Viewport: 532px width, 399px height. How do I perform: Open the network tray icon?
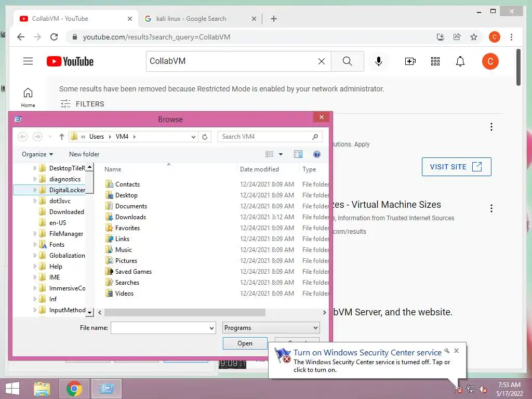coord(470,389)
